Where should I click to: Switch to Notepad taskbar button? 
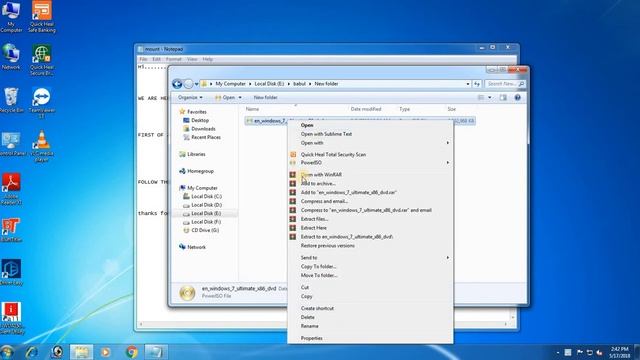(x=156, y=352)
